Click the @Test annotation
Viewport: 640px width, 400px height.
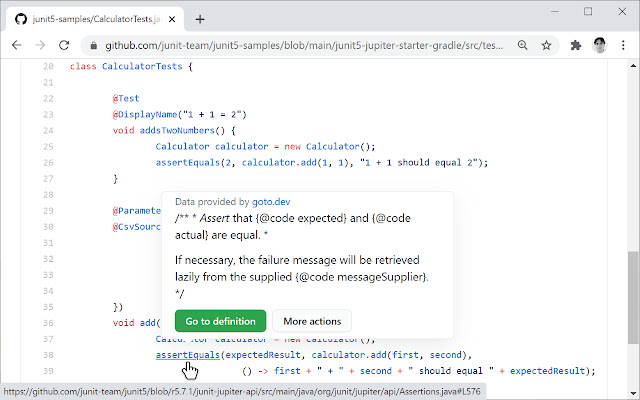tap(126, 98)
